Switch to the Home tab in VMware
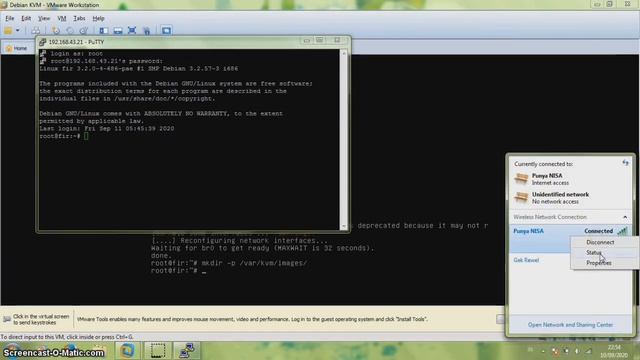Viewport: 640px width, 360px height. [x=16, y=48]
